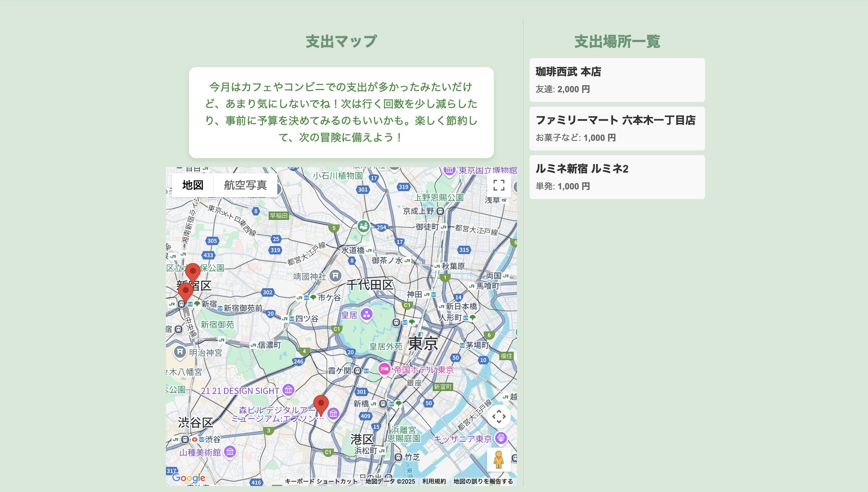Screen dimensions: 868x492
Task: Click the 支出場所一覧 heading
Action: [x=617, y=42]
